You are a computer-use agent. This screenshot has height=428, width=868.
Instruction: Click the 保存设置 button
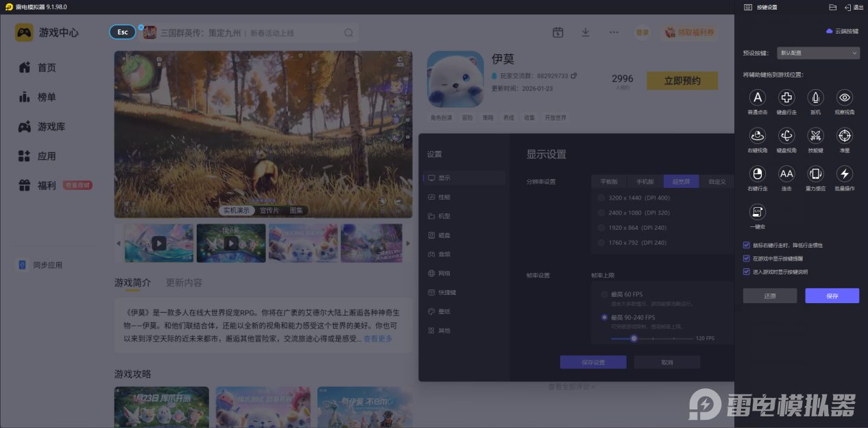[x=593, y=362]
